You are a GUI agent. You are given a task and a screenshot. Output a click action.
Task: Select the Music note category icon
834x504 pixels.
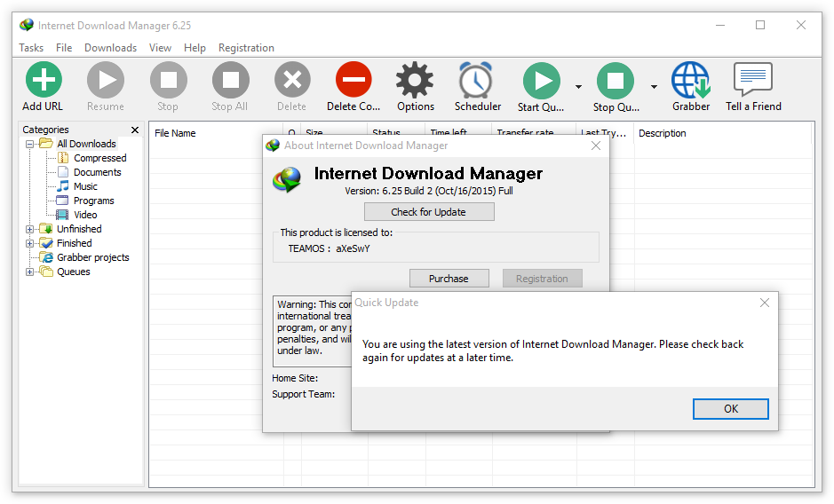pyautogui.click(x=63, y=186)
